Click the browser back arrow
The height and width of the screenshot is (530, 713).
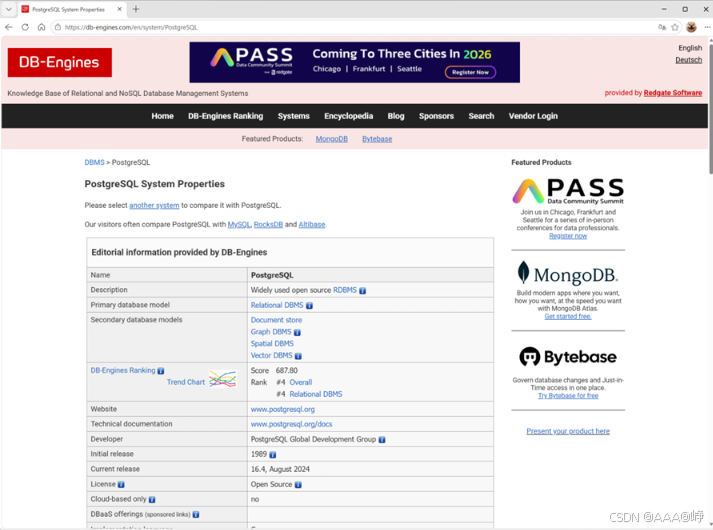pyautogui.click(x=9, y=27)
